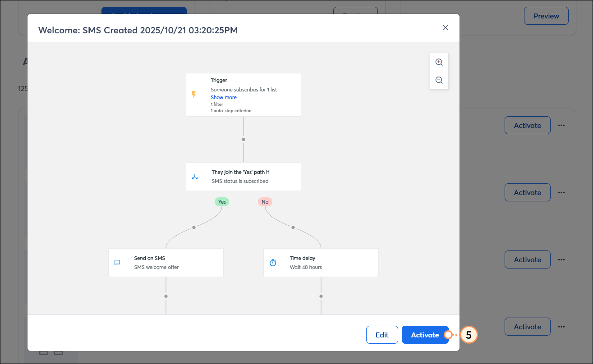
Task: Click the stopwatch icon on the Time delay node
Action: pos(272,262)
